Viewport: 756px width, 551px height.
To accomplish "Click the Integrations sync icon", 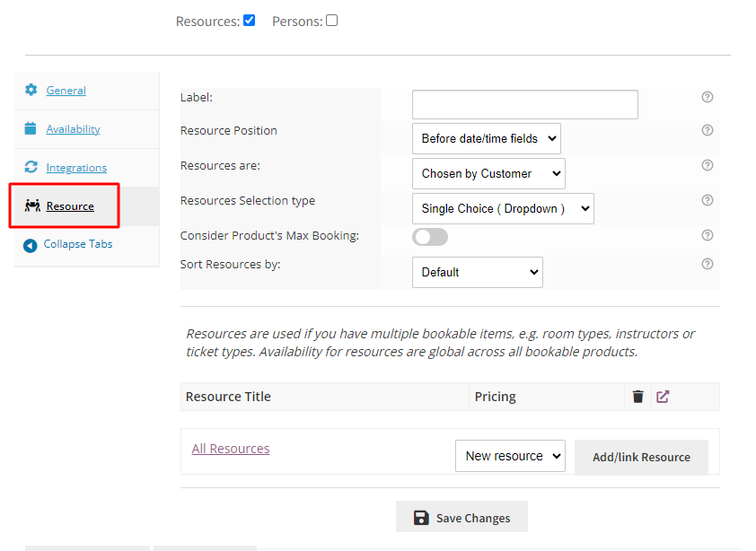I will (31, 167).
